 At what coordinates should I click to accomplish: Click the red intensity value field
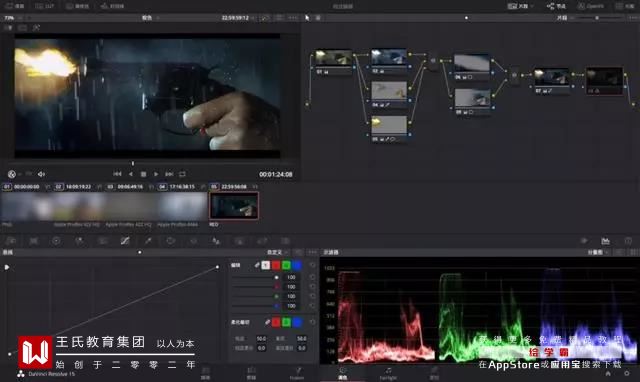(x=291, y=287)
